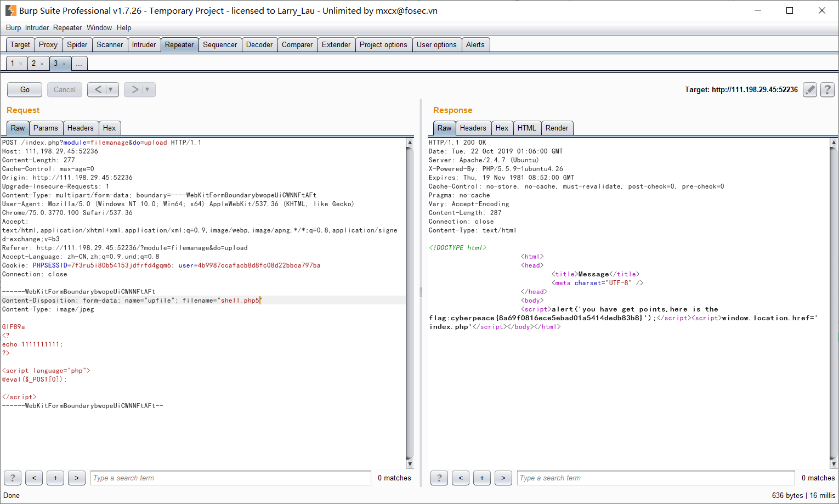
Task: Show response Headers view
Action: [x=473, y=128]
